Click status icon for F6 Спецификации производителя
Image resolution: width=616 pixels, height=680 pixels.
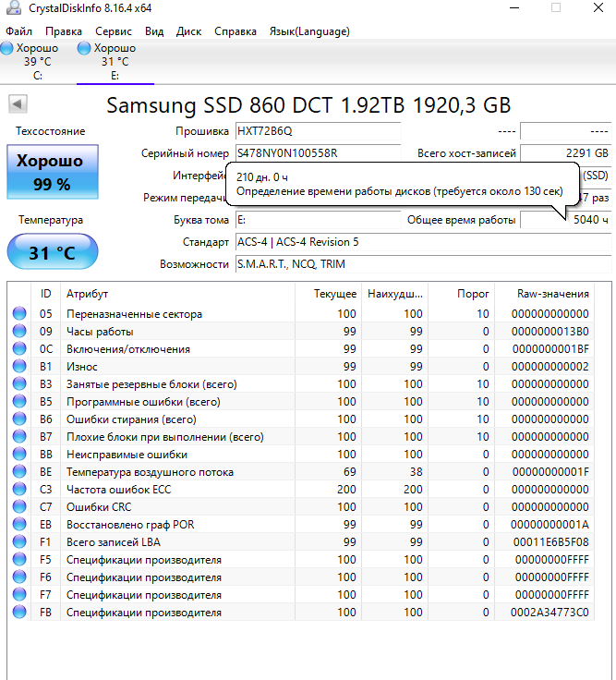pyautogui.click(x=19, y=577)
